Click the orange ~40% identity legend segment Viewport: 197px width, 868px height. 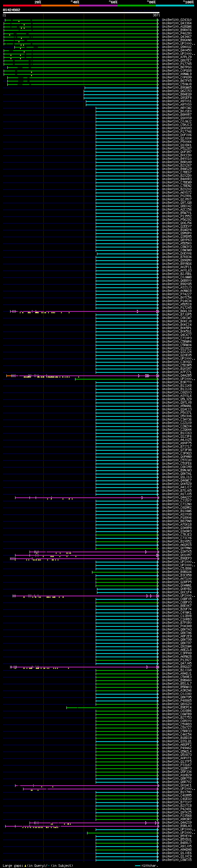[x=60, y=6]
